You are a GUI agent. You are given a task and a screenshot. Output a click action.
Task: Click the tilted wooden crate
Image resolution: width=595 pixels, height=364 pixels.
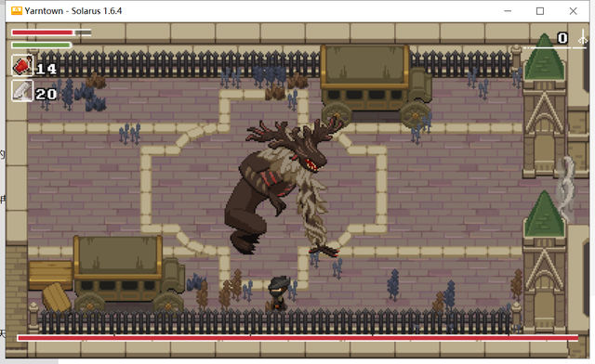click(57, 298)
